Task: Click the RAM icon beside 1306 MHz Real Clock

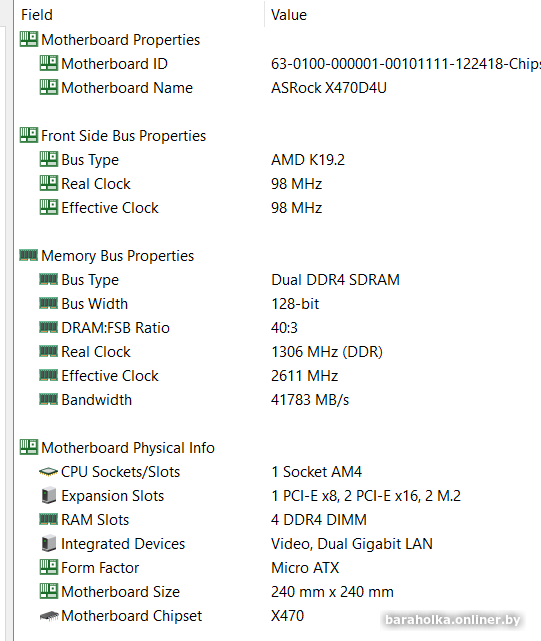Action: [x=49, y=351]
